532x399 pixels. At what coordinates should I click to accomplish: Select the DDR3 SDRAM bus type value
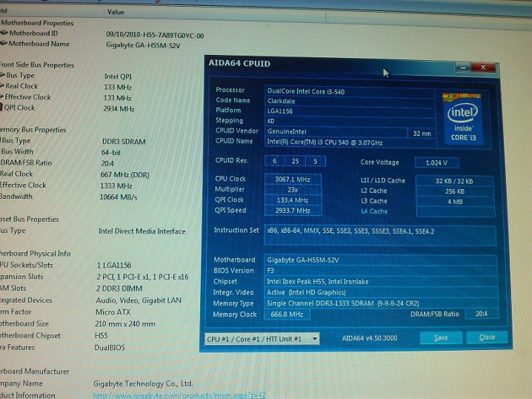tap(124, 142)
